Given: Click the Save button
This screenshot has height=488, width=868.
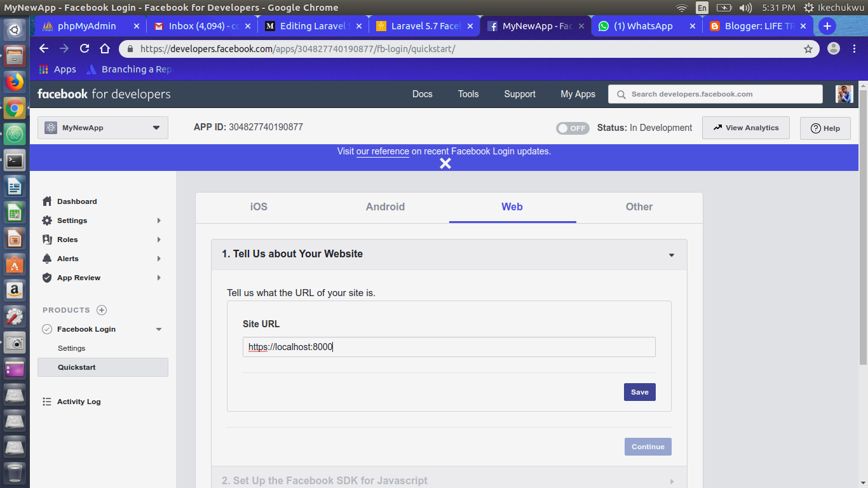Looking at the screenshot, I should click(x=640, y=392).
